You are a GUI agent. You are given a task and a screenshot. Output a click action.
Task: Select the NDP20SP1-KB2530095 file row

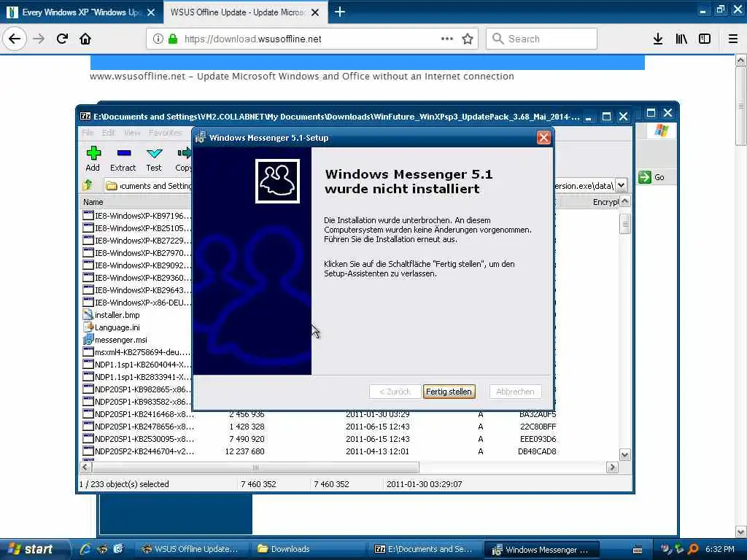point(320,438)
